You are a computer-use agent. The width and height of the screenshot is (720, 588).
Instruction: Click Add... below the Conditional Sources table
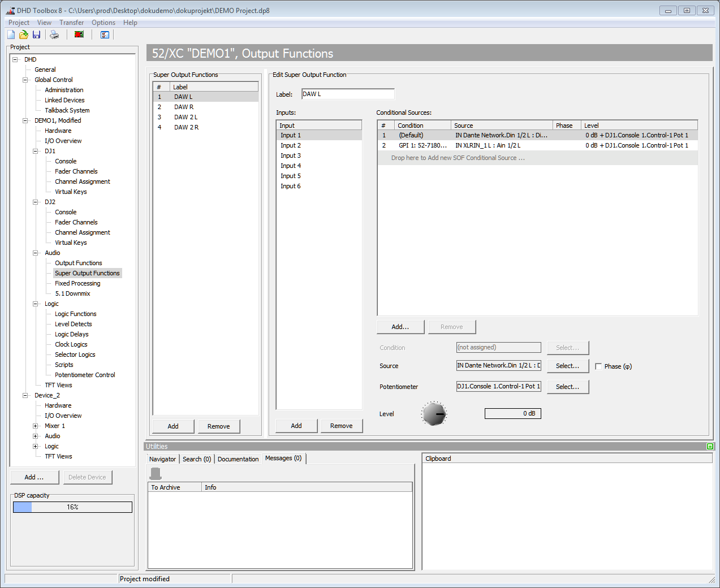tap(400, 327)
